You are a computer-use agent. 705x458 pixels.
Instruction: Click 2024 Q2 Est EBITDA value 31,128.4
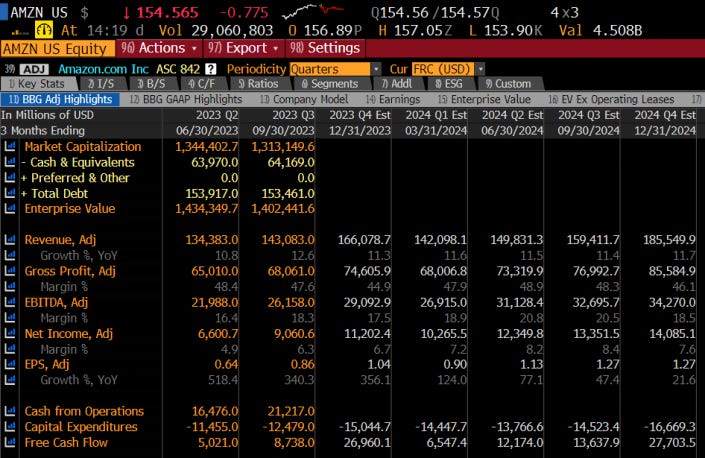coord(520,302)
